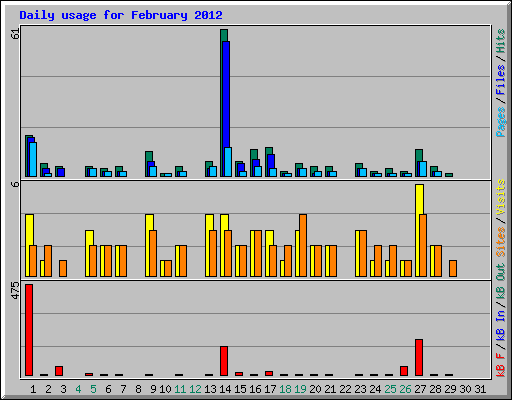Click day label "16" on the x-axis
The height and width of the screenshot is (400, 512).
(x=255, y=389)
